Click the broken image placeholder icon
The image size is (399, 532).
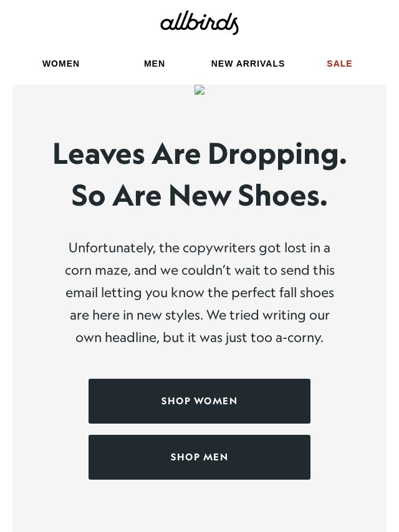199,90
